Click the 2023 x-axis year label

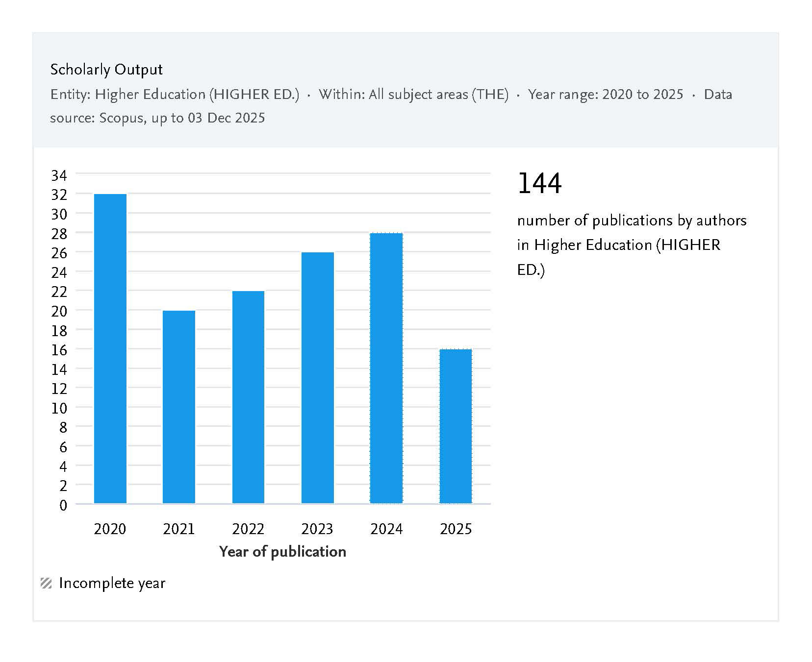point(317,529)
